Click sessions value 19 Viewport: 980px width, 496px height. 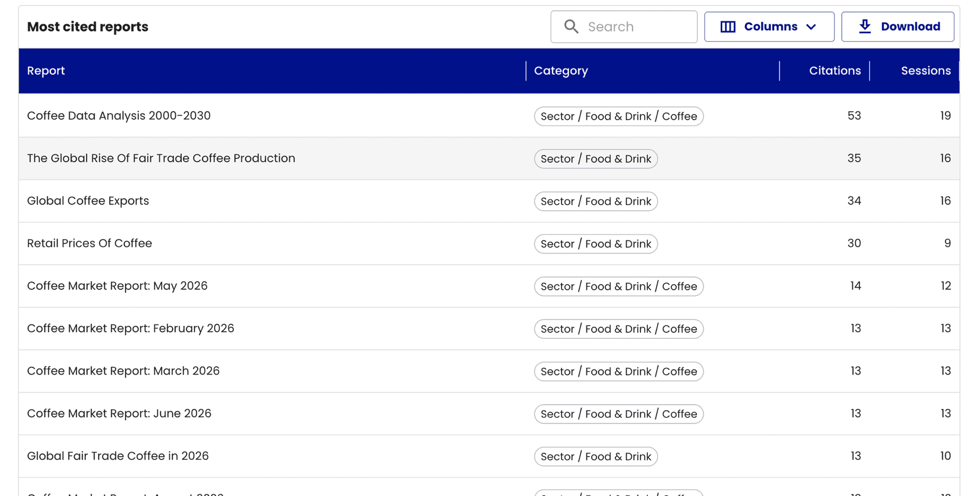tap(945, 116)
